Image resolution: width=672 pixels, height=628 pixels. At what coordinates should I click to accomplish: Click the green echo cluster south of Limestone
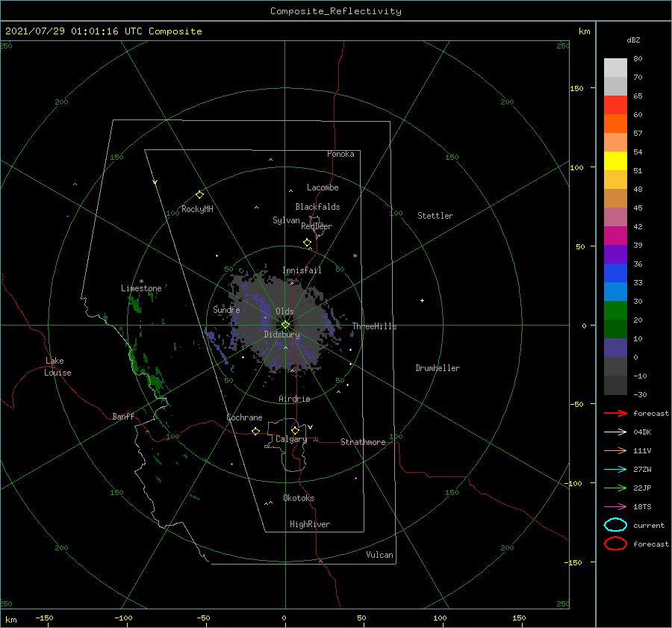coord(135,305)
